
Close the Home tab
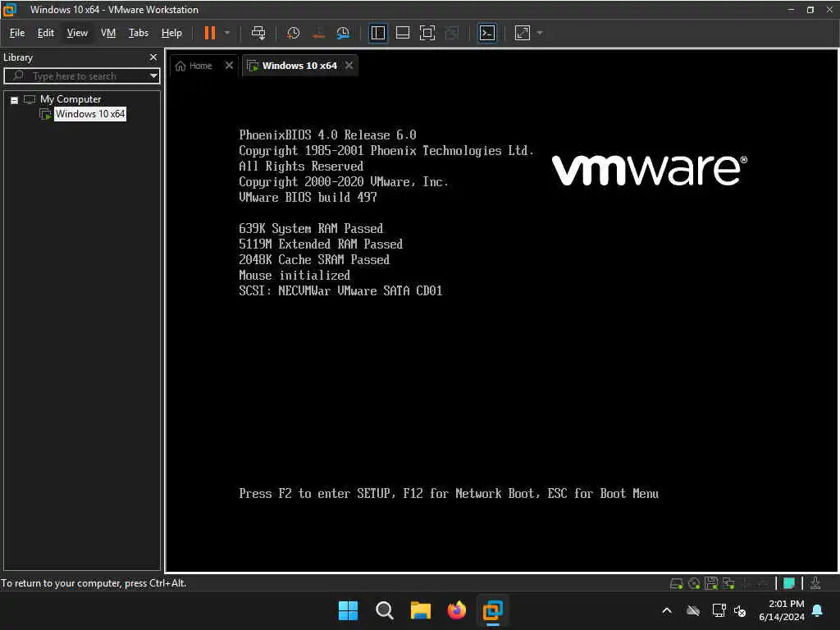pos(230,66)
